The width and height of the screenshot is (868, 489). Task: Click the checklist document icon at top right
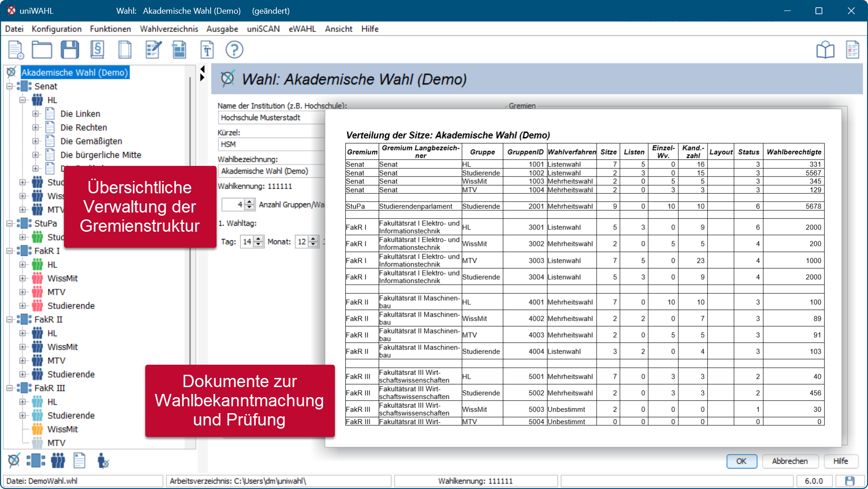click(852, 50)
